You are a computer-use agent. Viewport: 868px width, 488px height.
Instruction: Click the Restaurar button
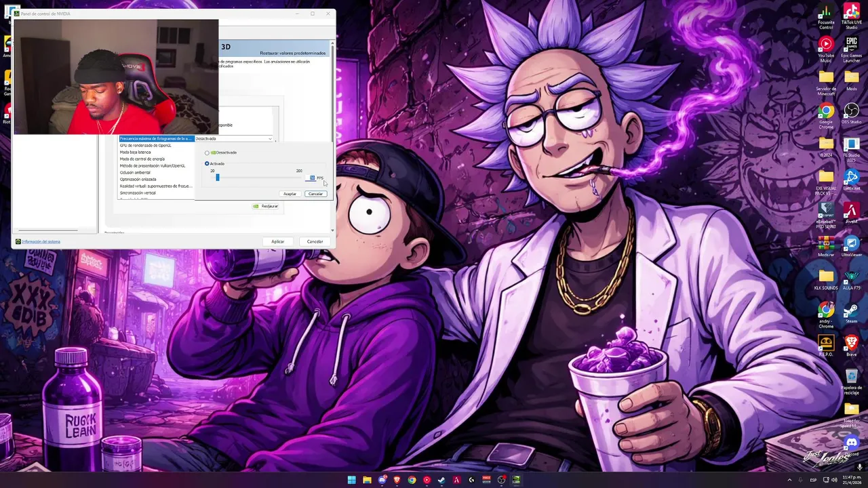266,206
